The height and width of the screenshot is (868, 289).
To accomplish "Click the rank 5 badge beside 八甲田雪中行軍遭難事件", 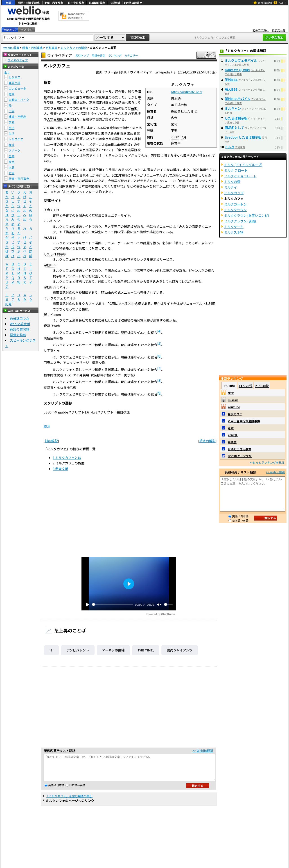I will coord(224,421).
